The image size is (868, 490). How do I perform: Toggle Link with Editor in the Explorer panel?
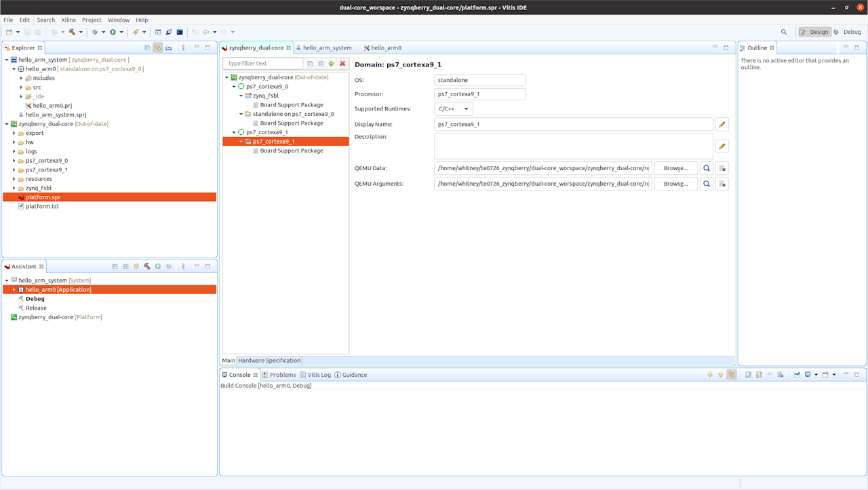157,47
